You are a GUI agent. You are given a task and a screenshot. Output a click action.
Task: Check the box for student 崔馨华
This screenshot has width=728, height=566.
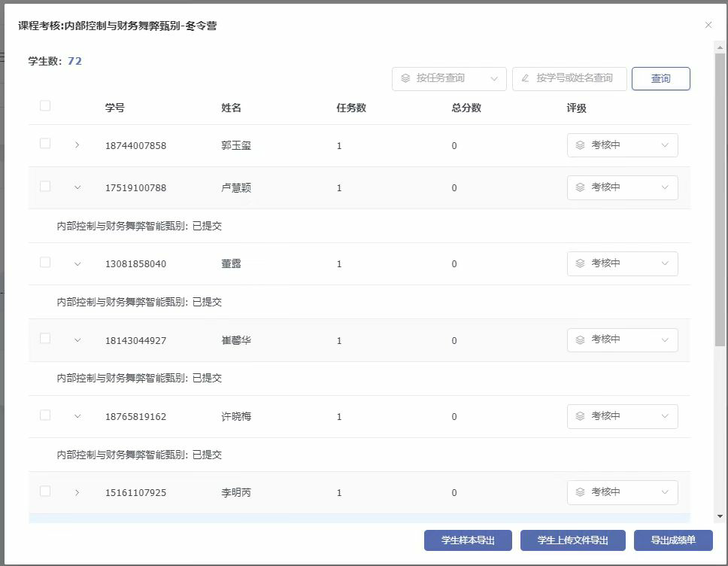[45, 339]
